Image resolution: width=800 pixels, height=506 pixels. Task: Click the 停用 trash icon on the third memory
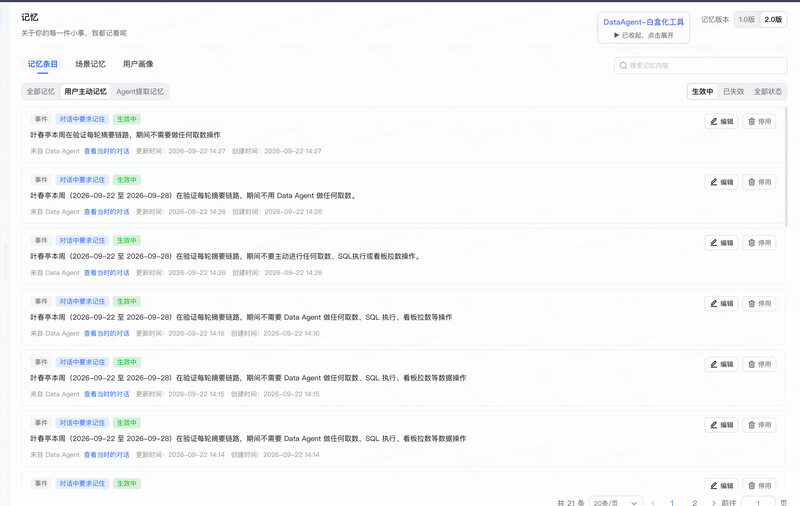coord(752,243)
